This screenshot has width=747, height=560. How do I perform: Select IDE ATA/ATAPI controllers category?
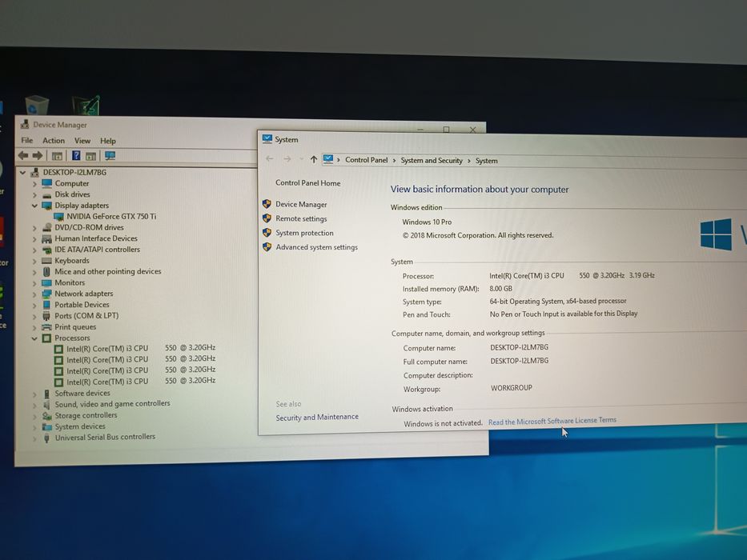point(97,250)
